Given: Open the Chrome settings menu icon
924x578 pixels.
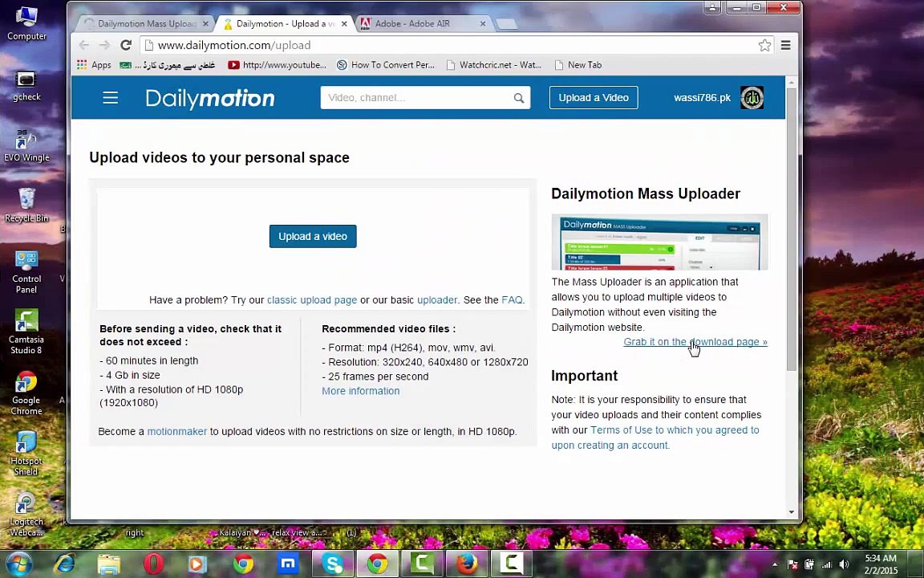Looking at the screenshot, I should tap(785, 45).
